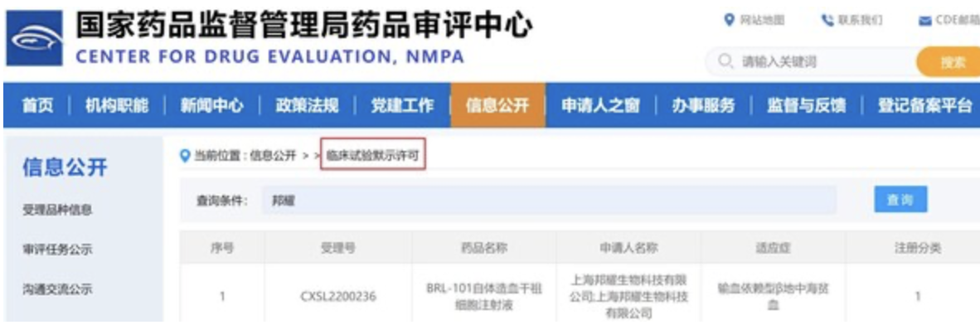
Task: Go to 政策法规 section
Action: 307,105
